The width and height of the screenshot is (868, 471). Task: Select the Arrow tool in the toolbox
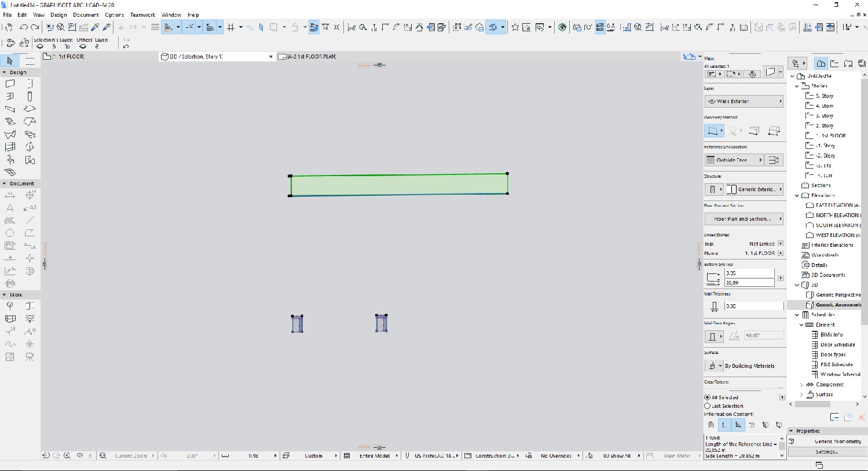10,61
